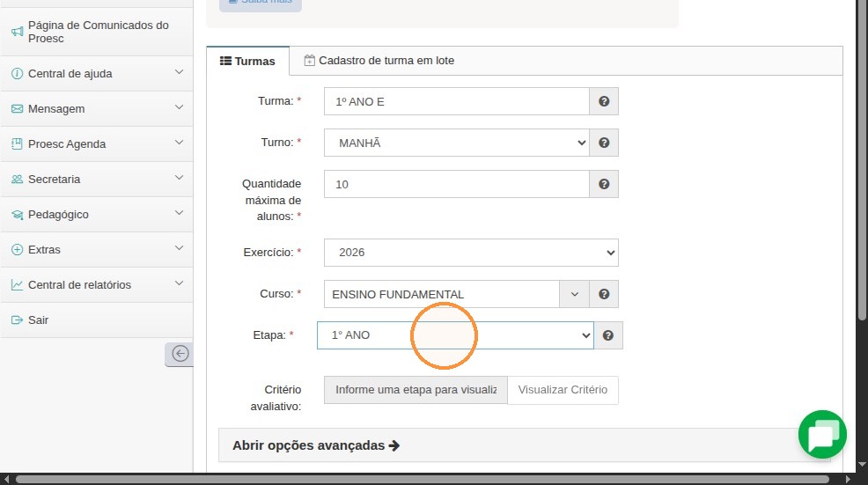Switch to Cadastro de turma em lote tab
Image resolution: width=868 pixels, height=485 pixels.
pyautogui.click(x=379, y=61)
